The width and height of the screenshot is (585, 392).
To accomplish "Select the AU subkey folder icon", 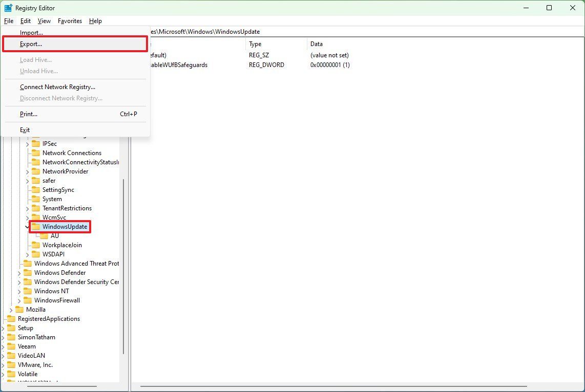I will [x=44, y=235].
